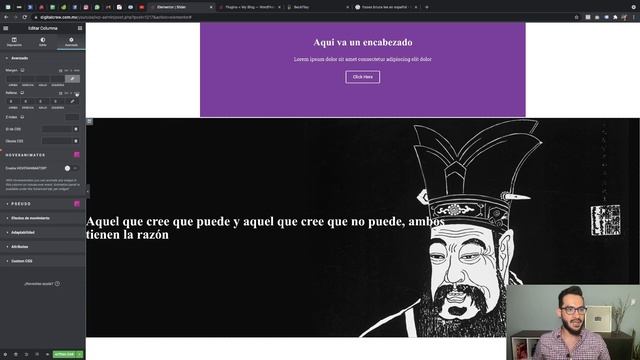Open a new browser tab
Image resolution: width=640 pixels, height=360 pixels.
point(427,7)
